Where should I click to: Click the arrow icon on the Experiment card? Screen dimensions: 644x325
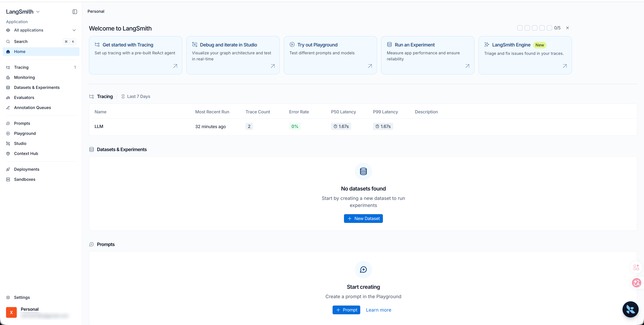pos(467,66)
